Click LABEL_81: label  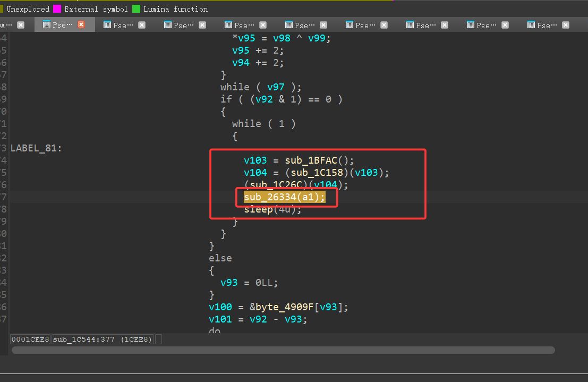pos(36,148)
